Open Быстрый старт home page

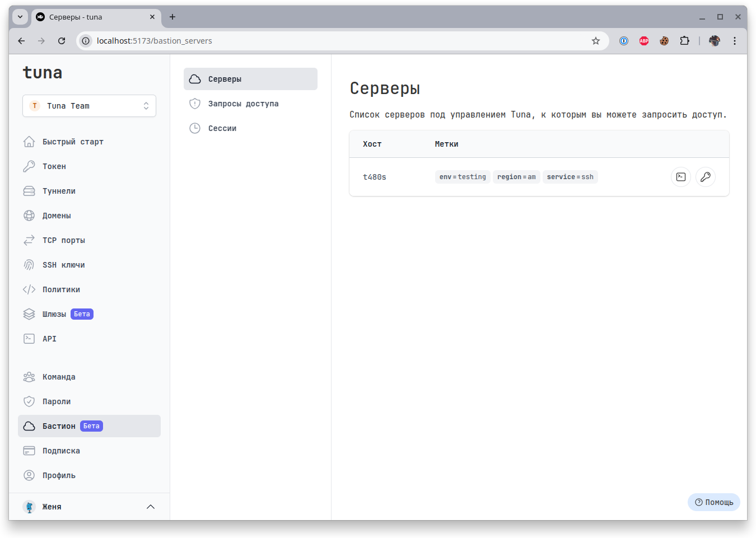(x=73, y=142)
